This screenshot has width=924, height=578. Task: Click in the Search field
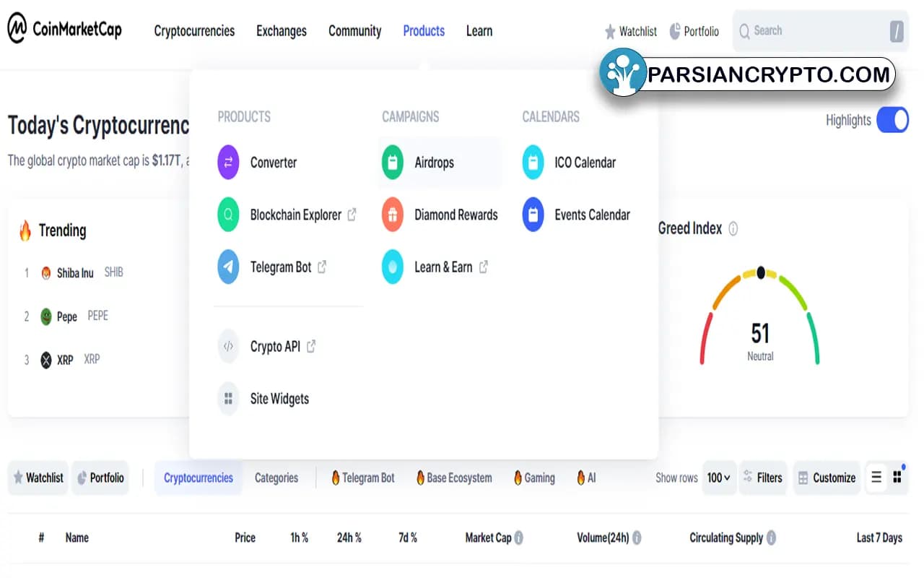click(x=820, y=31)
